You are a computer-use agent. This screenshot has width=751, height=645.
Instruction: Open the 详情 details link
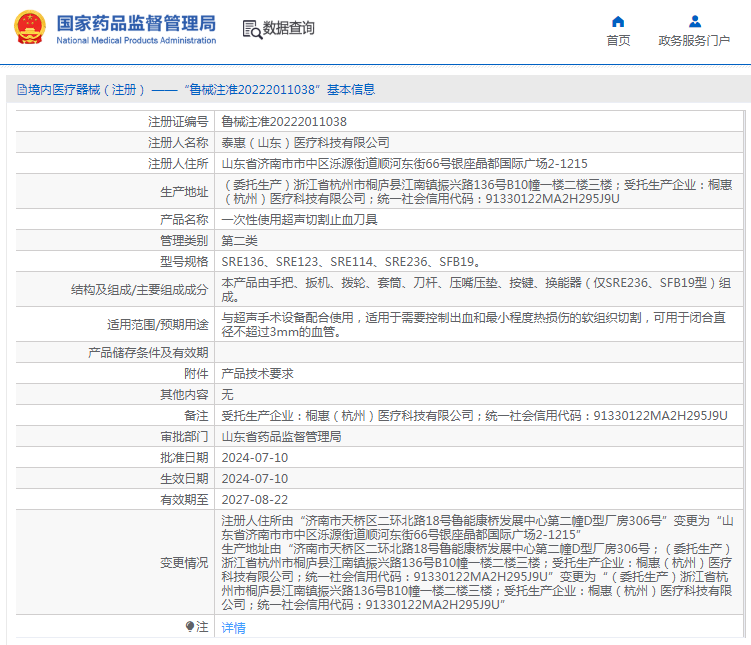pyautogui.click(x=234, y=627)
